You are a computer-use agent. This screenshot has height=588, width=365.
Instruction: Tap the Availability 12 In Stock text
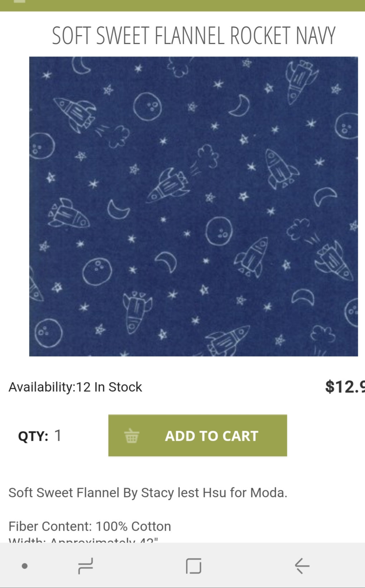[x=75, y=387]
